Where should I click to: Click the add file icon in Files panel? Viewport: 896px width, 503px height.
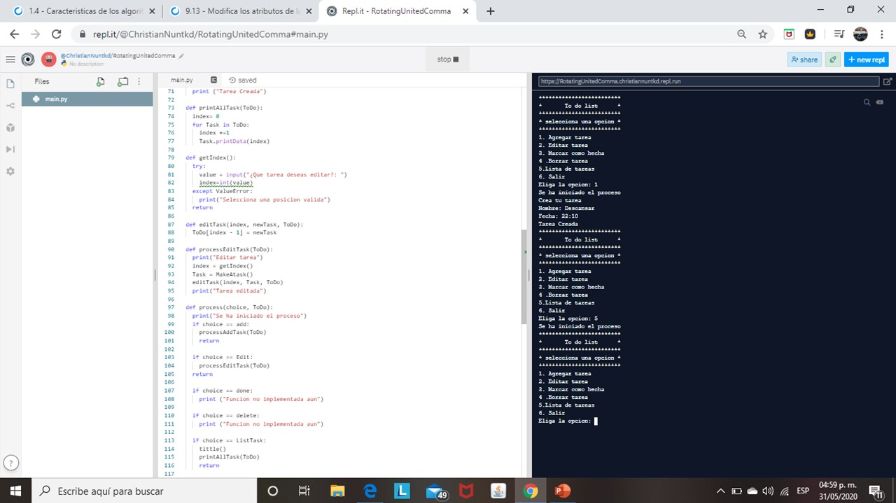coord(100,81)
